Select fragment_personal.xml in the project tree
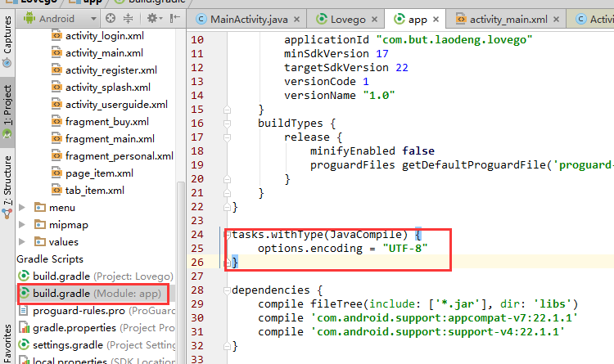Screen dimensions: 614x364 (x=119, y=156)
